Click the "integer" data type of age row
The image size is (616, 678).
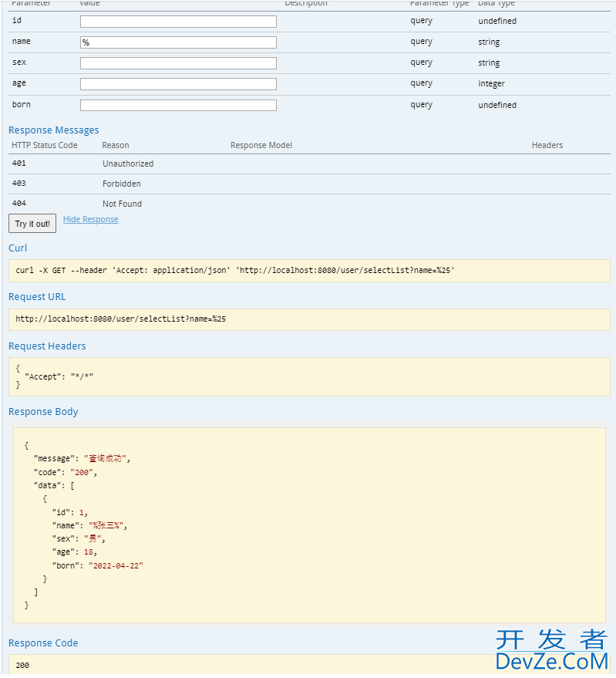coord(492,83)
